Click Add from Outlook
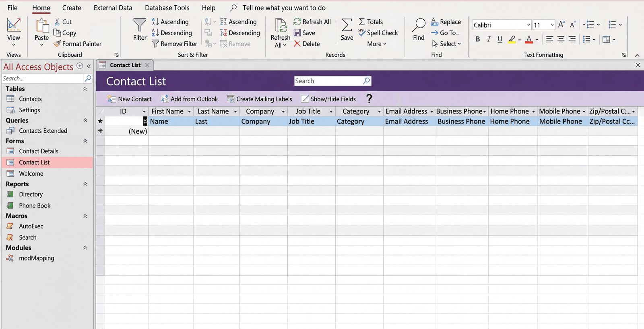Screen dimensions: 644x329 coord(189,99)
